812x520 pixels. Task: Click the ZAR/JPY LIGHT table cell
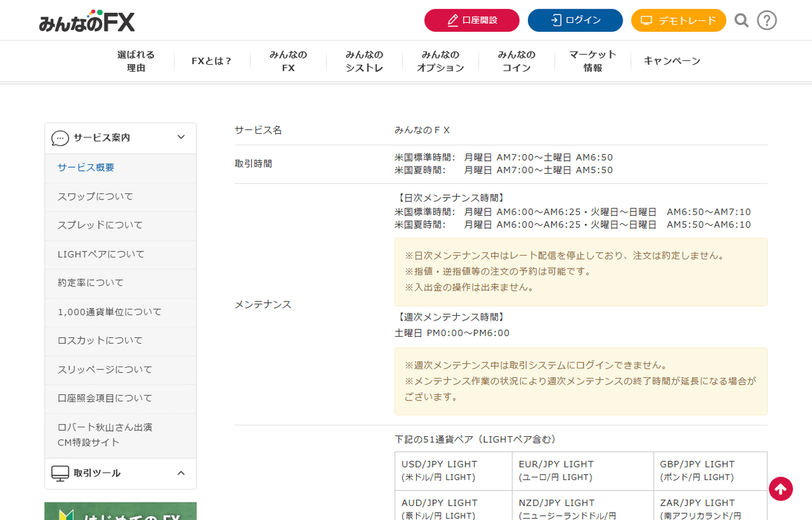710,506
